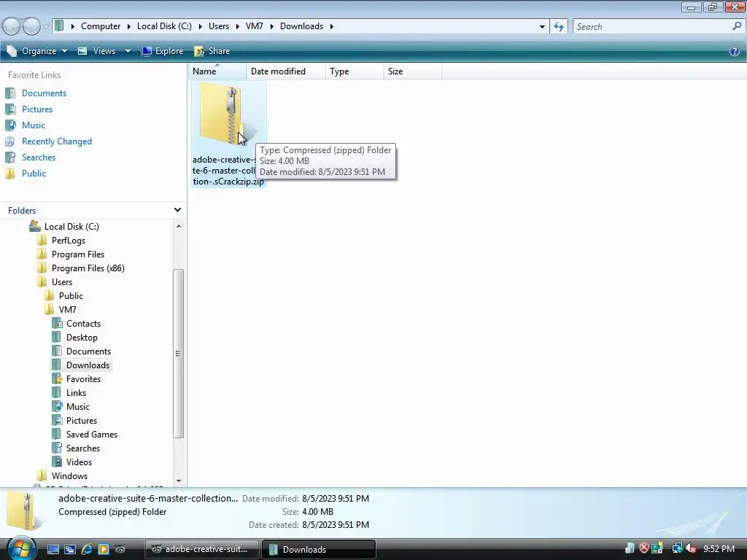Click the Downloads taskbar button
This screenshot has height=560, width=747.
pyautogui.click(x=319, y=549)
